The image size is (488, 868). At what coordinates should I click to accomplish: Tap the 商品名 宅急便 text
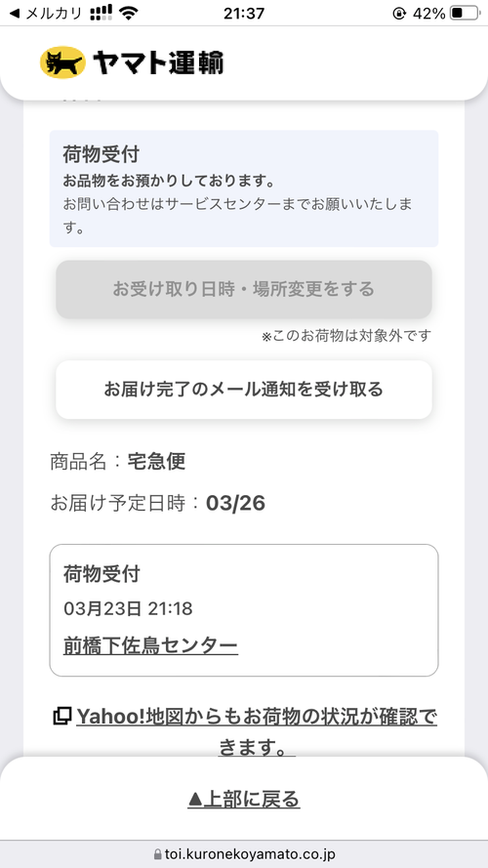(x=118, y=461)
